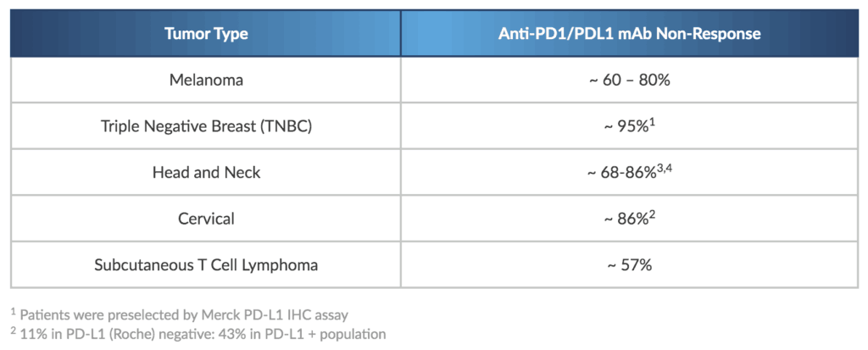This screenshot has width=868, height=350.
Task: Click Subcutaneous T Cell Lymphoma row label
Action: [206, 265]
